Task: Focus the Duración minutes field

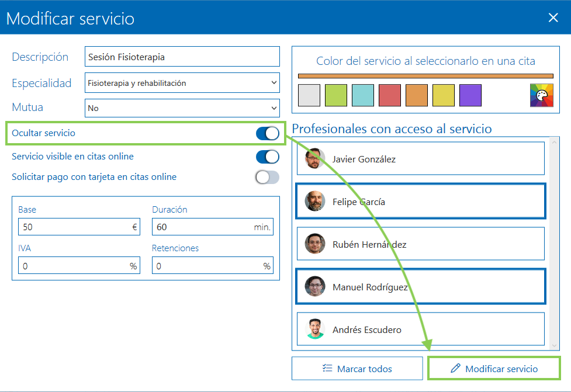Action: pos(202,227)
